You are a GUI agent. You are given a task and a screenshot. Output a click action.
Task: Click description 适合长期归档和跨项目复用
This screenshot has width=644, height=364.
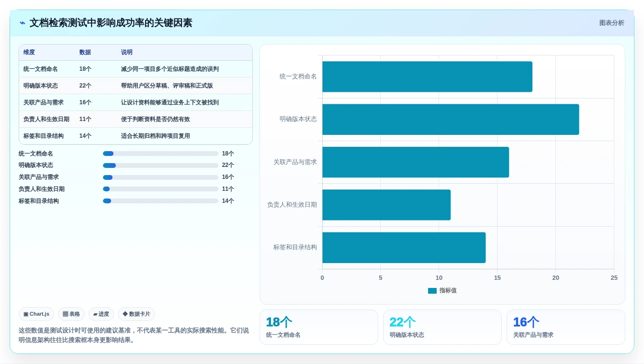(x=156, y=136)
